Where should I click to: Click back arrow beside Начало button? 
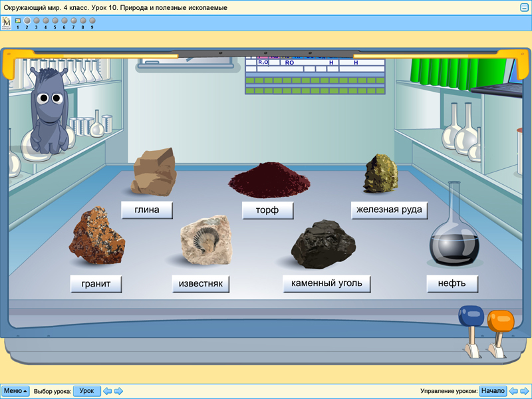pyautogui.click(x=513, y=391)
